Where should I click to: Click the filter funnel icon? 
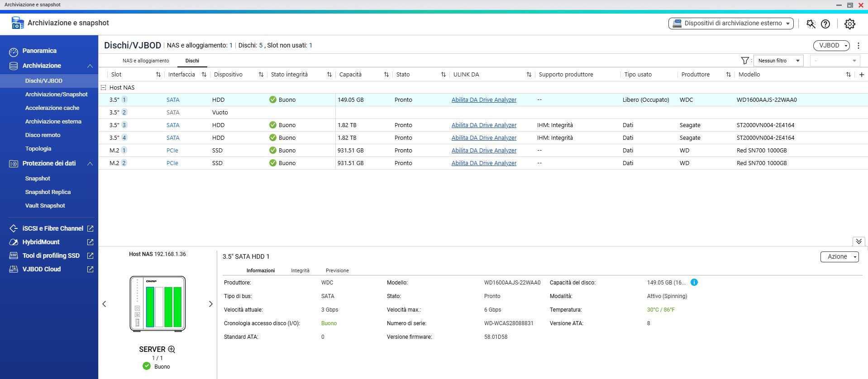coord(744,61)
